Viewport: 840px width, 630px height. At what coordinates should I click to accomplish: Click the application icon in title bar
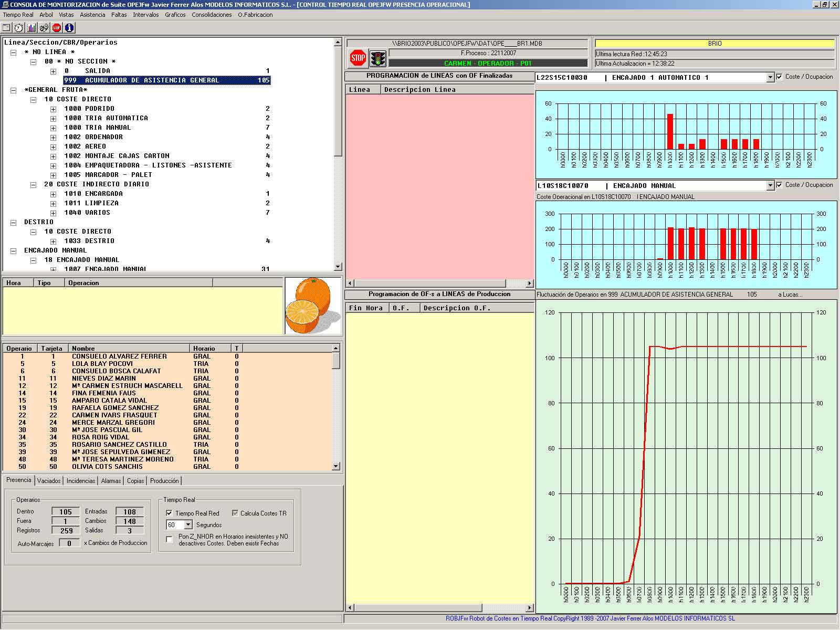click(5, 5)
